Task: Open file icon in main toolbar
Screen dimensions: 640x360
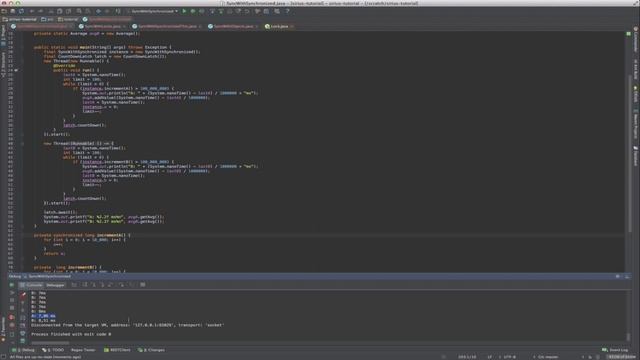Action: point(4,11)
